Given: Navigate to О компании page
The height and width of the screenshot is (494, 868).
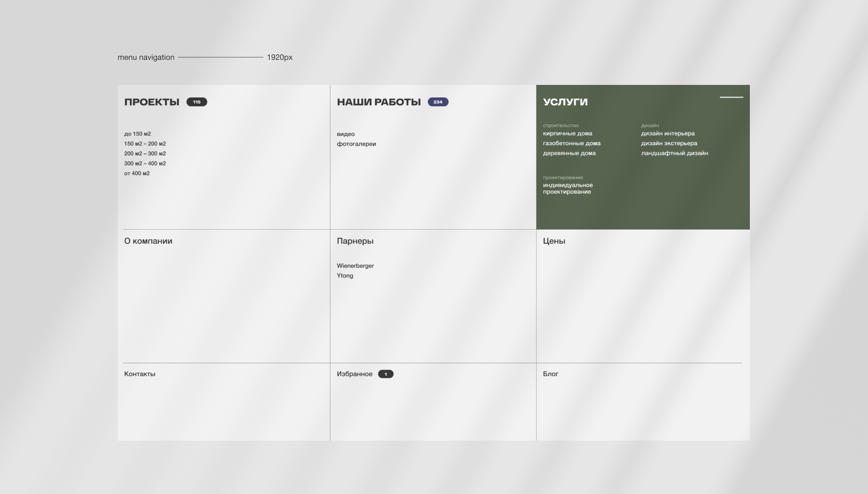Looking at the screenshot, I should [x=148, y=241].
